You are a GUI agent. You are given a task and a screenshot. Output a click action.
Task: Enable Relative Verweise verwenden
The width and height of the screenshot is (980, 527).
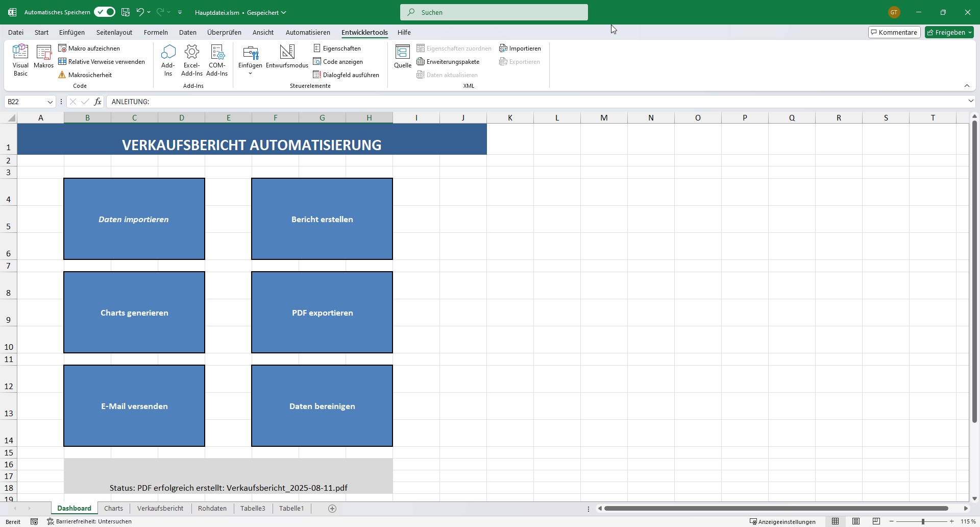click(102, 61)
